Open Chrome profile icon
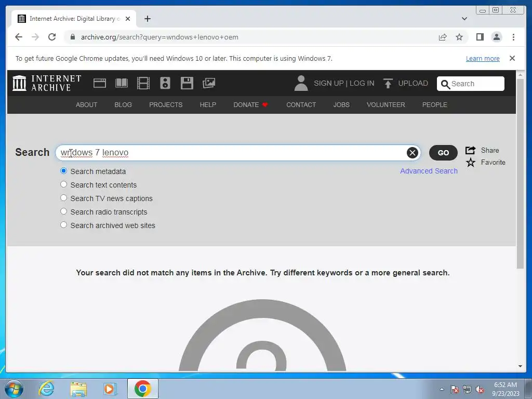The image size is (532, 399). 497,37
